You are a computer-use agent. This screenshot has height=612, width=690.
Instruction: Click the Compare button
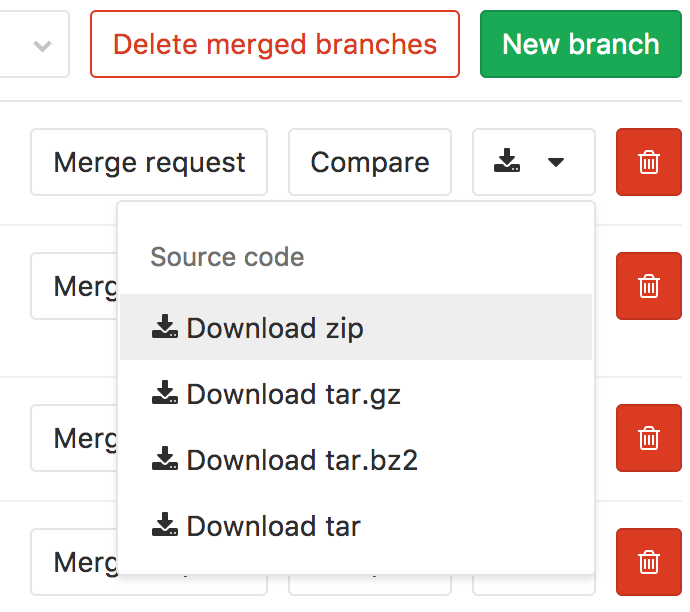[x=370, y=162]
